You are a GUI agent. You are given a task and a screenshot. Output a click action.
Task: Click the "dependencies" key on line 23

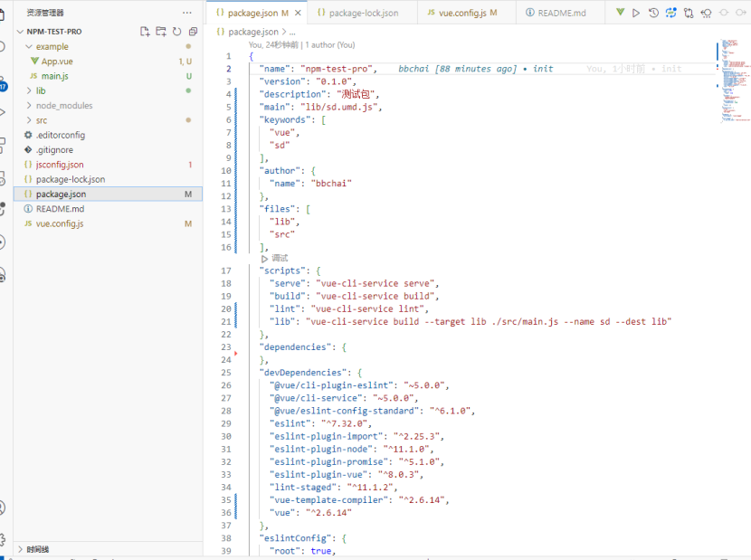295,346
